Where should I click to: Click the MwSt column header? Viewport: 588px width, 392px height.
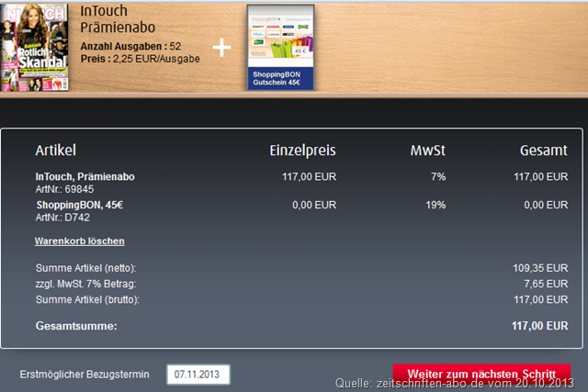[x=427, y=150]
